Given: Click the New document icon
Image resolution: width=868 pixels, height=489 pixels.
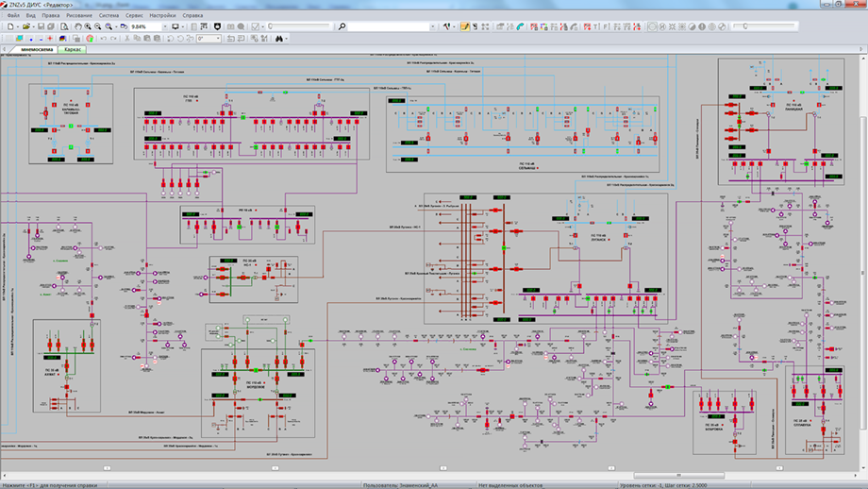Looking at the screenshot, I should pyautogui.click(x=9, y=26).
